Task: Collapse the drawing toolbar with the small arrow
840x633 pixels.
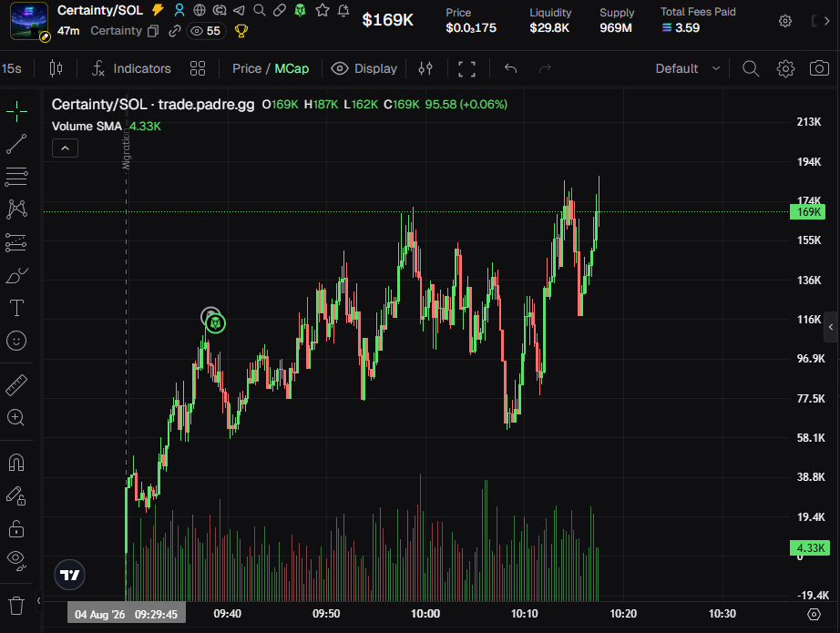Action: (38, 601)
